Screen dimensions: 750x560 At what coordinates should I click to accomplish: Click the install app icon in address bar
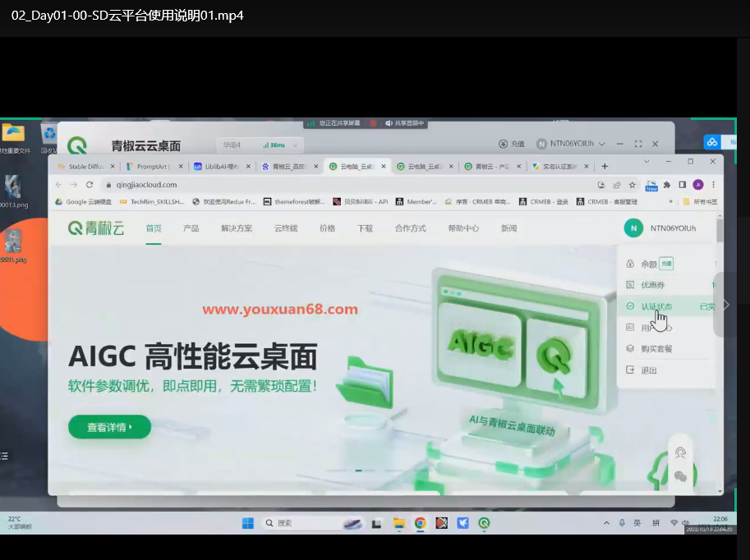pyautogui.click(x=601, y=185)
